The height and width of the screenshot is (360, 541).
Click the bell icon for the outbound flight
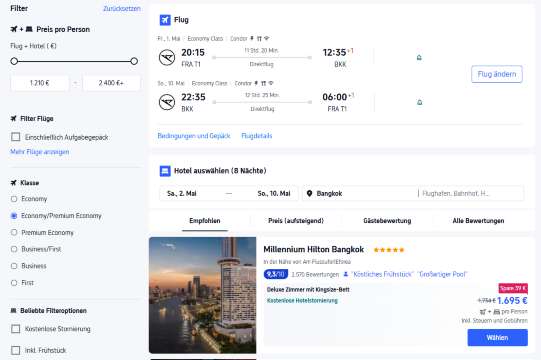click(419, 58)
